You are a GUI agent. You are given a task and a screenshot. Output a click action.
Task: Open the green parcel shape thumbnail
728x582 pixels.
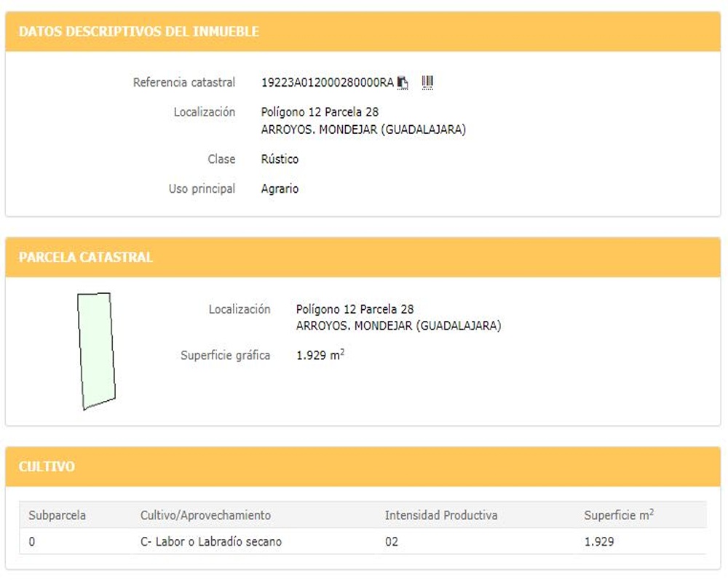tap(96, 351)
